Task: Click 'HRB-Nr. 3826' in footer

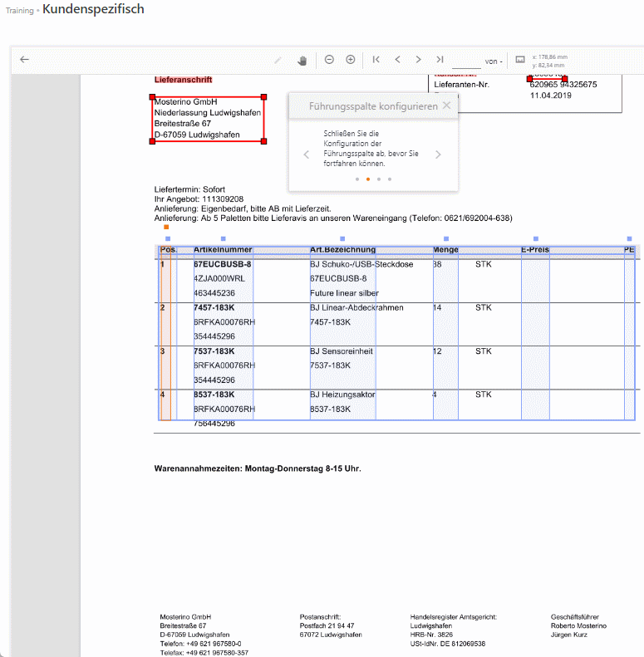Action: (431, 635)
